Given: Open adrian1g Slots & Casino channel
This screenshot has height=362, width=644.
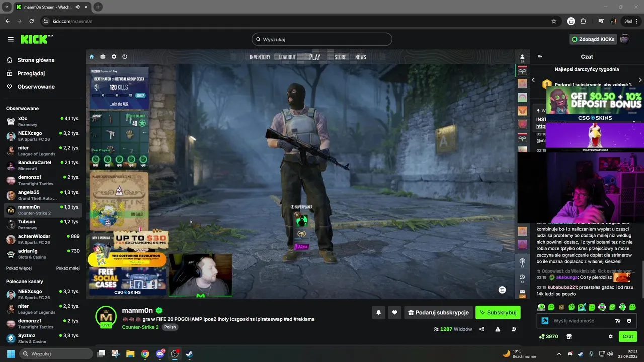Looking at the screenshot, I should tap(42, 254).
